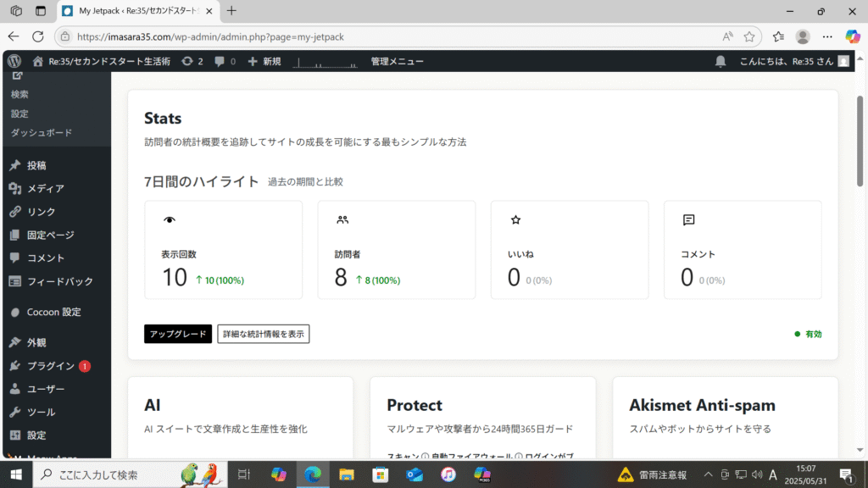Open the notifications bell icon
The width and height of the screenshot is (868, 488).
721,61
